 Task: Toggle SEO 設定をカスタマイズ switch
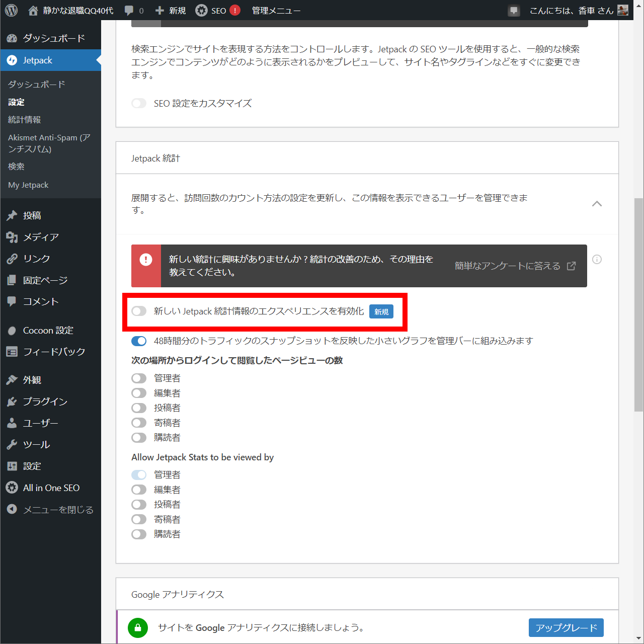[139, 103]
